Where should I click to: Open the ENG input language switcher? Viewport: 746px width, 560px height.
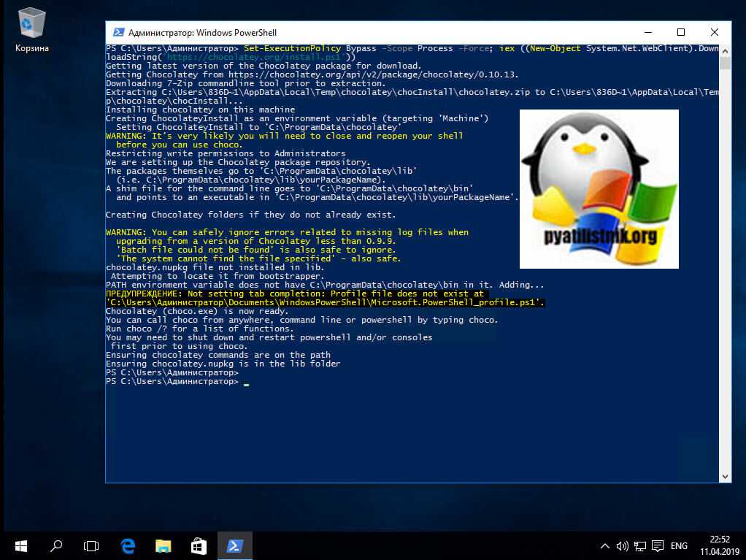pyautogui.click(x=679, y=545)
